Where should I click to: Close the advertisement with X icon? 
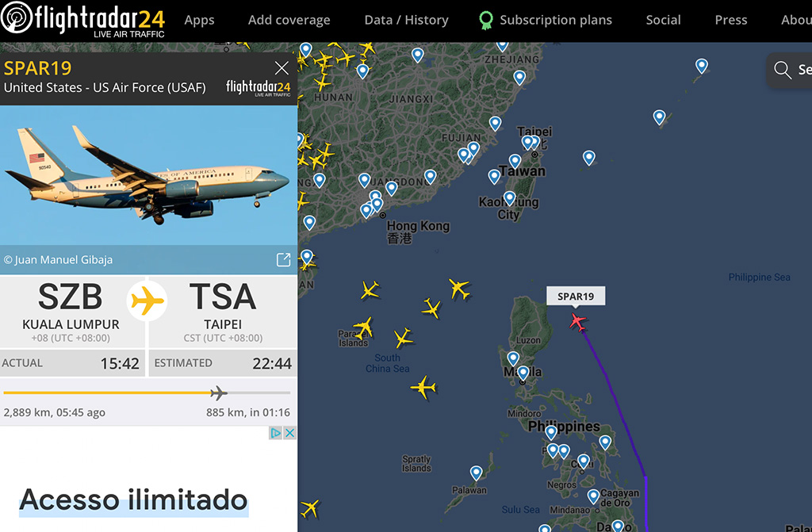pos(289,433)
